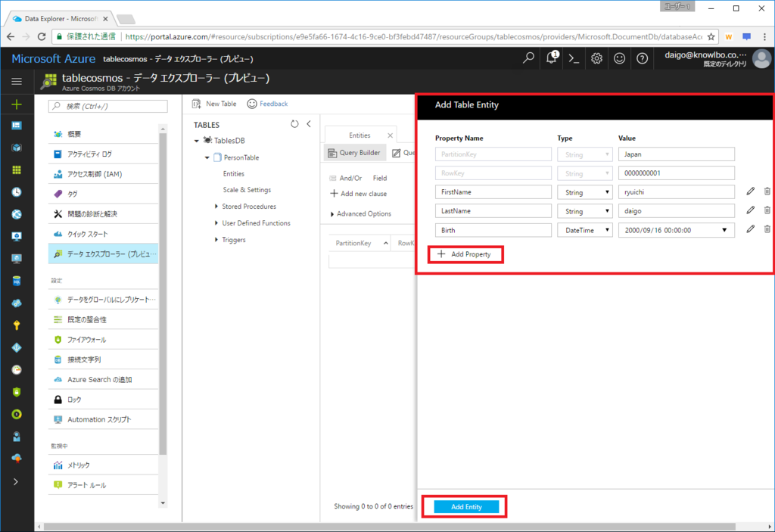Bookmark this page with the star icon
775x532 pixels.
pos(711,36)
